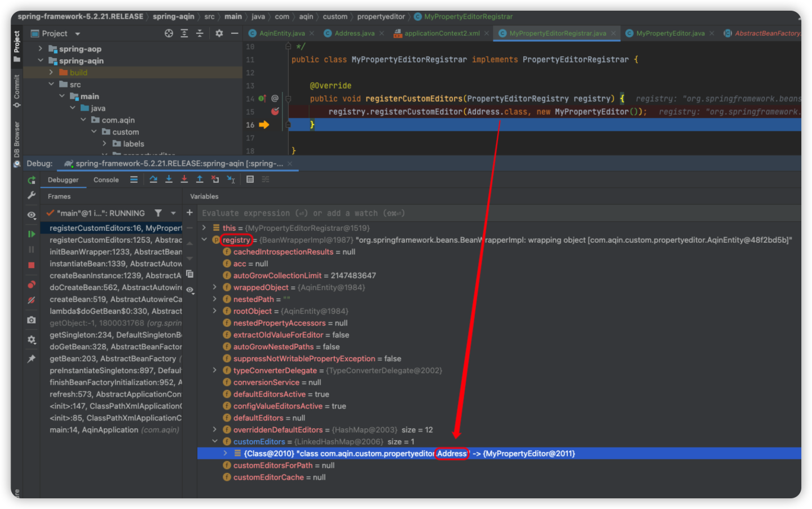Click the Force Step Into red arrow icon

coord(184,179)
